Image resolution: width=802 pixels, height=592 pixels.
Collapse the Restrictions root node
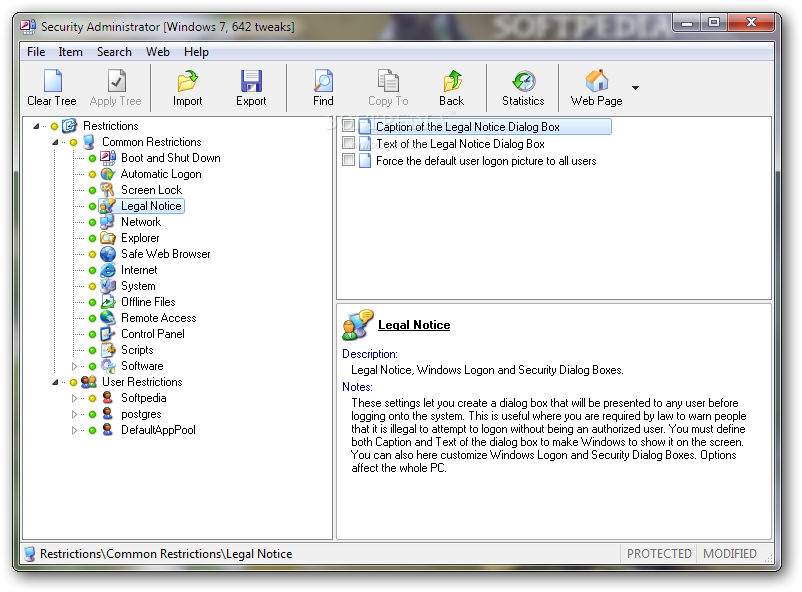point(36,126)
